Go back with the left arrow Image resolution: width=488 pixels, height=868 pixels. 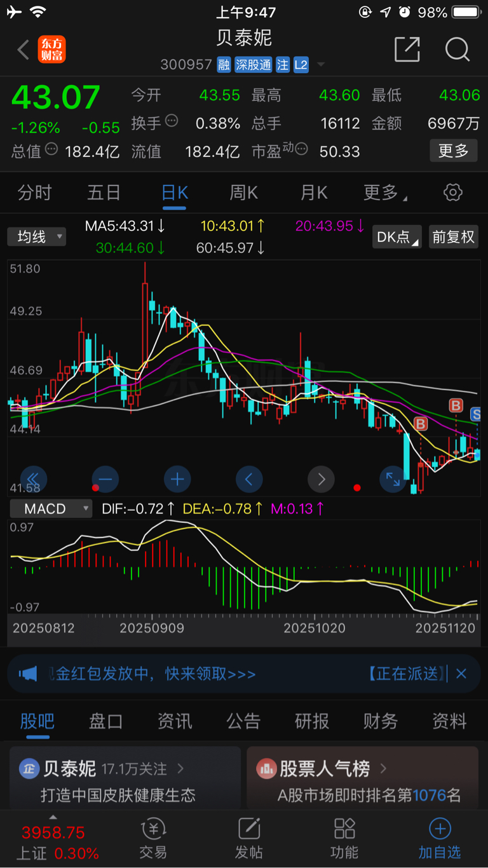pos(23,50)
